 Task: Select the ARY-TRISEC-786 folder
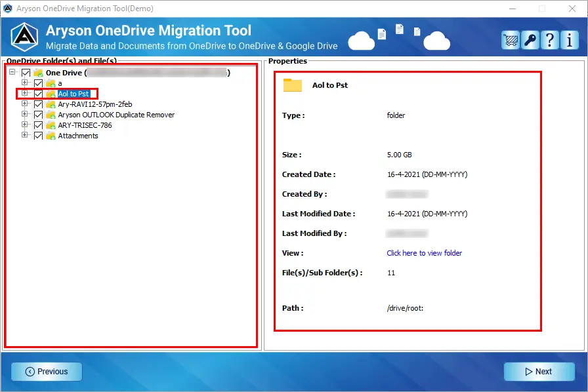pos(85,125)
